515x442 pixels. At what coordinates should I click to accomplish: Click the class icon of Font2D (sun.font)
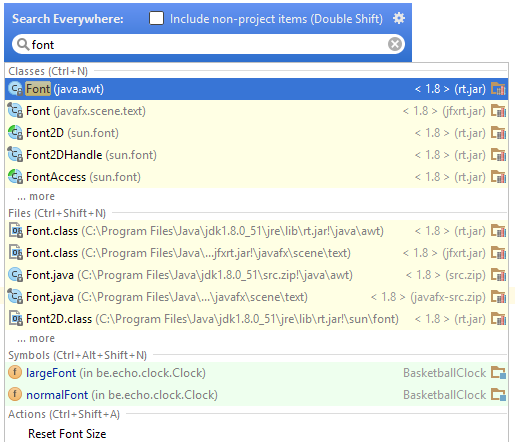pos(15,133)
